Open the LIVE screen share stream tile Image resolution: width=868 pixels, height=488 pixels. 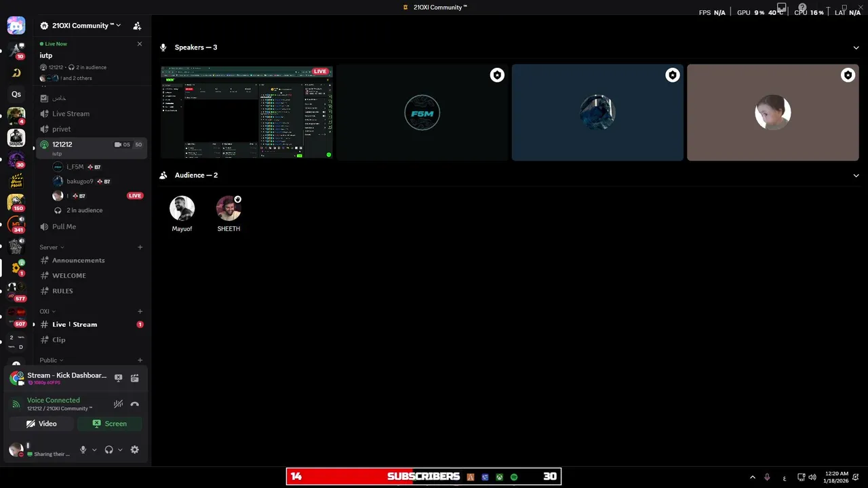[x=247, y=113]
